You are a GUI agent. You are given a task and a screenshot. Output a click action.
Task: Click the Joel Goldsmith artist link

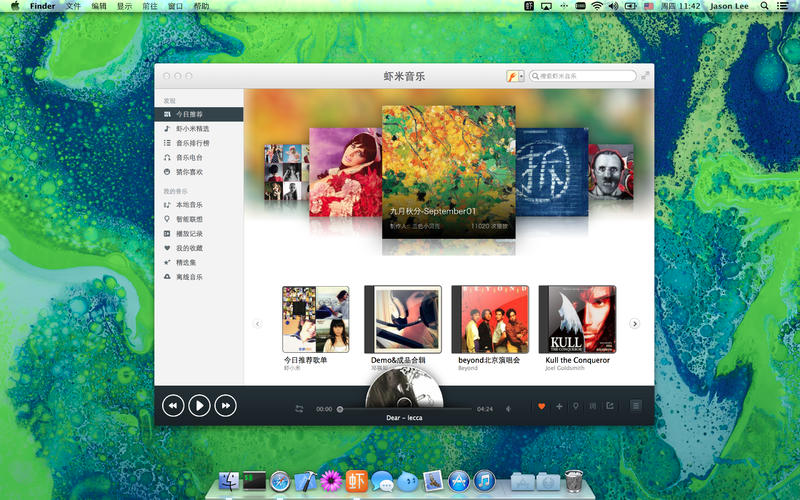[565, 368]
